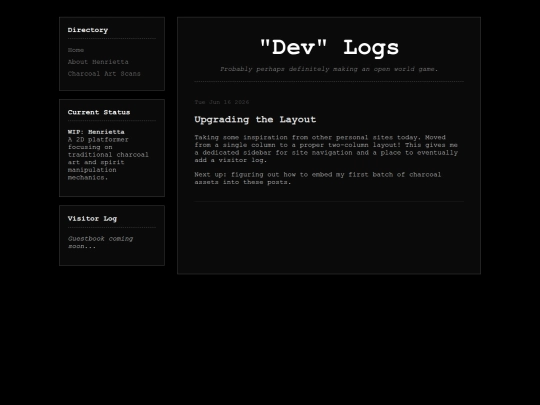Click the Guestbook coming soon text
Viewport: 540px width, 405px height.
coord(100,242)
